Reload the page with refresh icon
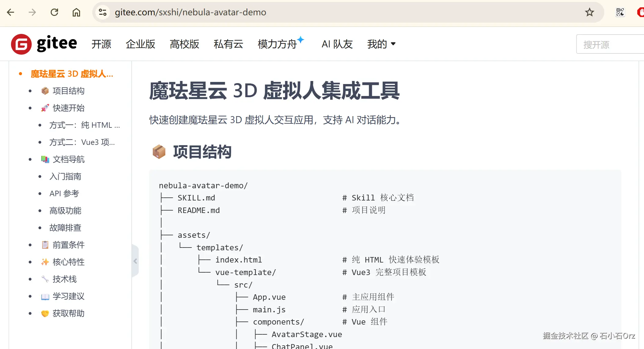 pos(54,12)
